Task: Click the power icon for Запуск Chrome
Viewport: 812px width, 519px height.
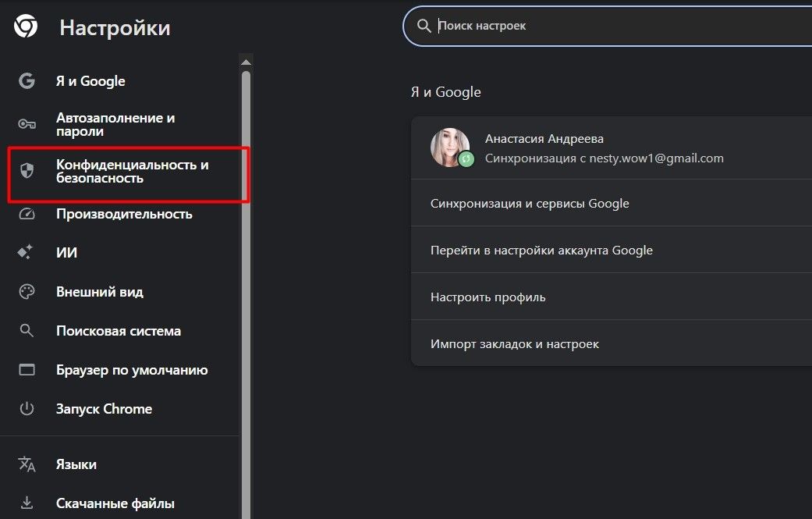Action: [27, 409]
